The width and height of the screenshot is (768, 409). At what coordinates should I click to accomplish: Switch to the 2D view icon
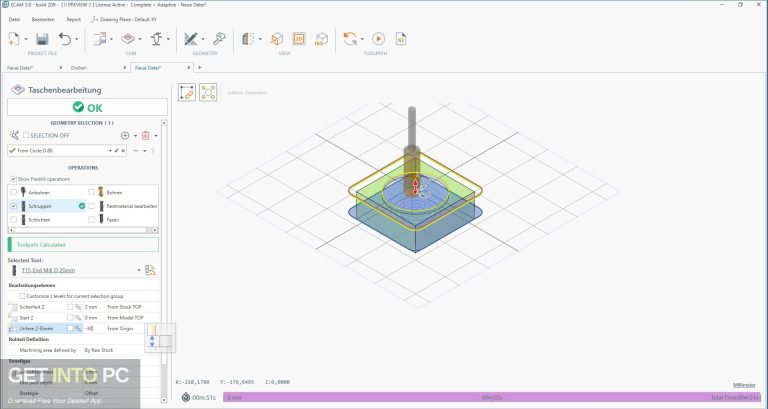299,39
